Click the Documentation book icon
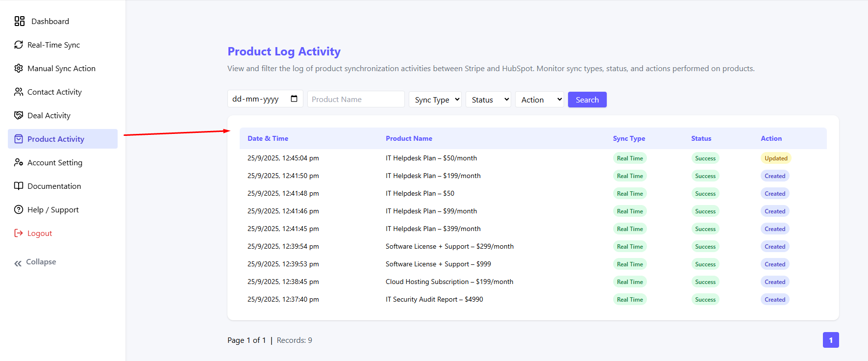Screen dimensions: 868x361 click(x=19, y=186)
